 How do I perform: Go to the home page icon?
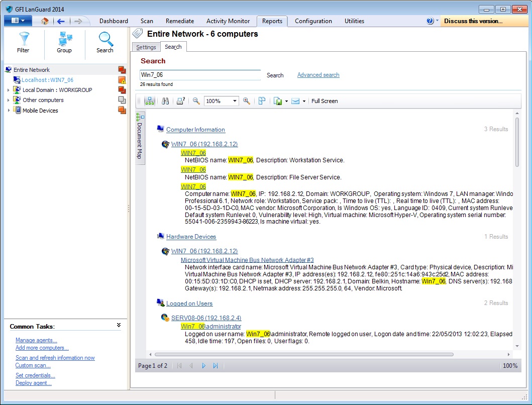click(x=44, y=21)
